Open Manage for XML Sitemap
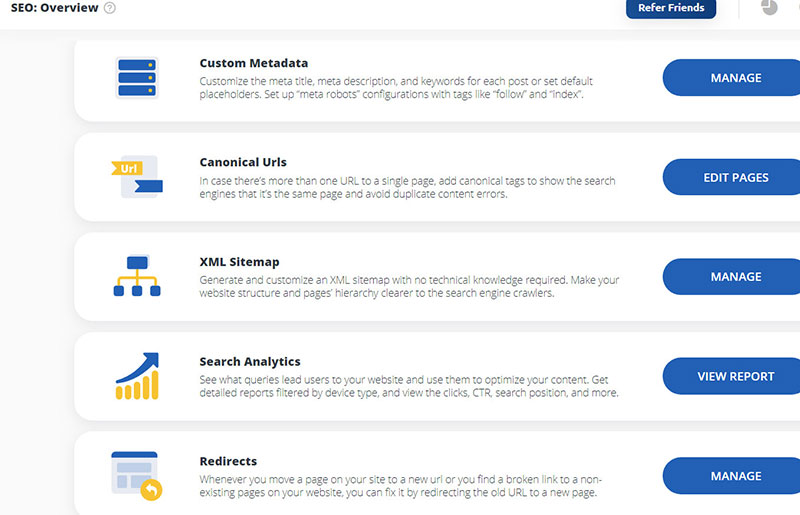The height and width of the screenshot is (515, 800). pyautogui.click(x=735, y=277)
